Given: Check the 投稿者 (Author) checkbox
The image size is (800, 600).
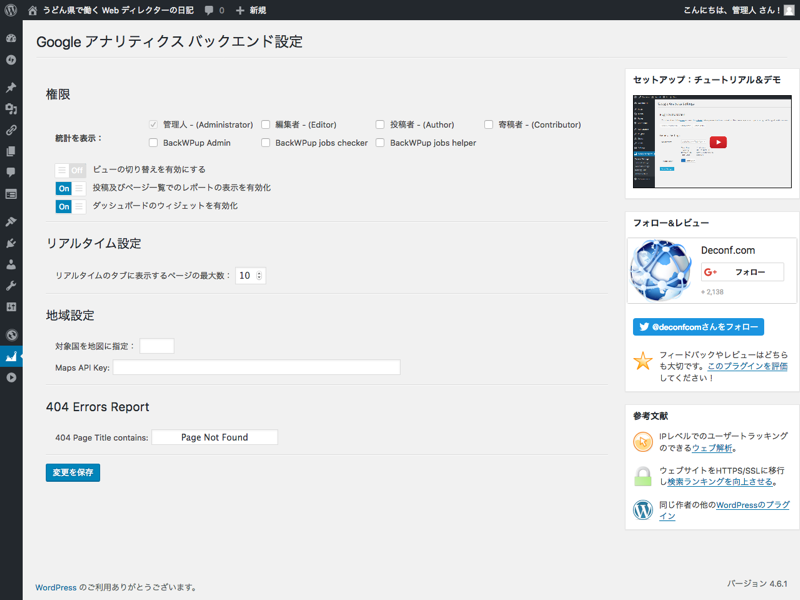Looking at the screenshot, I should (380, 124).
